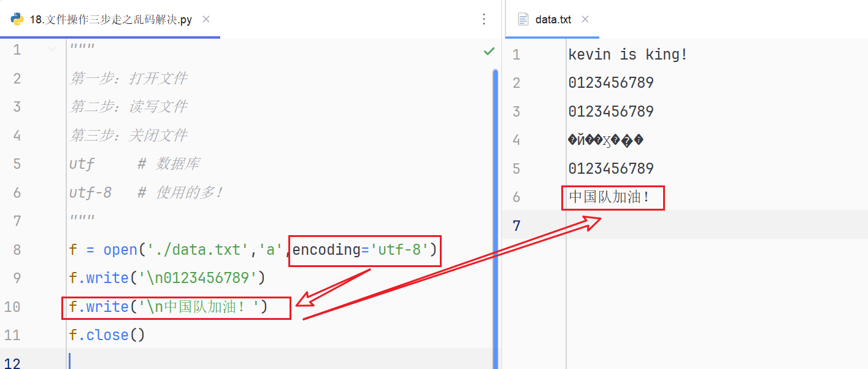868x369 pixels.
Task: Click line number 6 in data.txt gutter
Action: [516, 197]
